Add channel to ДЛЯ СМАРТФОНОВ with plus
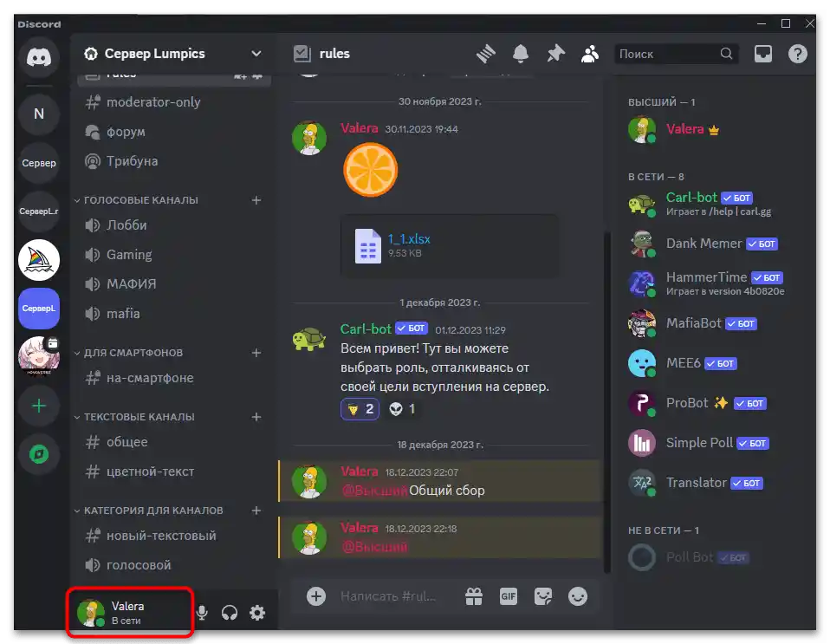Viewport: 830px width, 644px height. point(256,353)
